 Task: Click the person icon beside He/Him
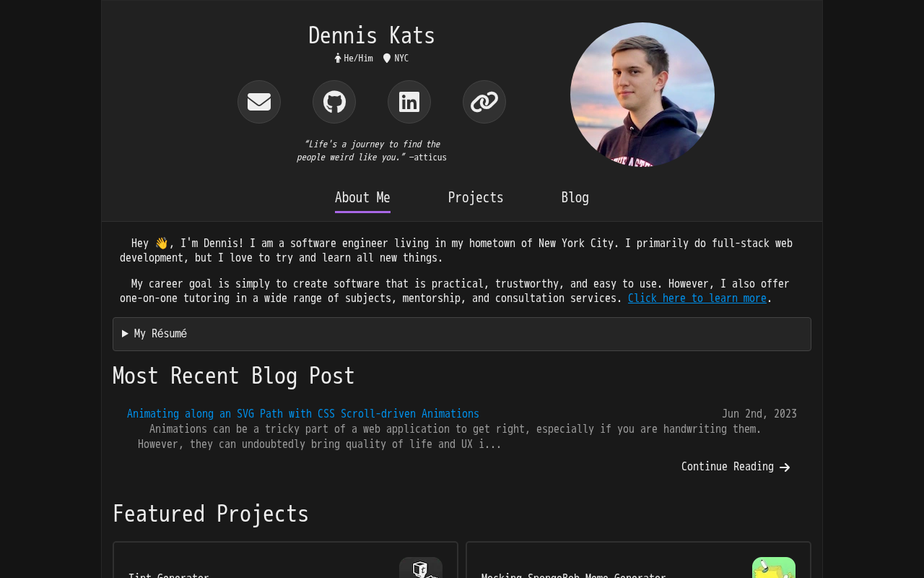(x=338, y=59)
